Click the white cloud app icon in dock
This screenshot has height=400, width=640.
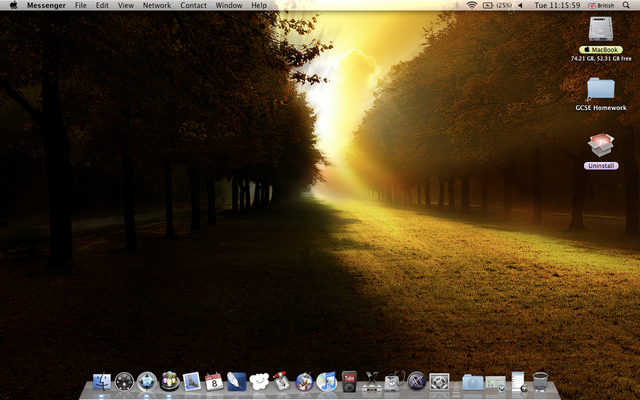[260, 381]
